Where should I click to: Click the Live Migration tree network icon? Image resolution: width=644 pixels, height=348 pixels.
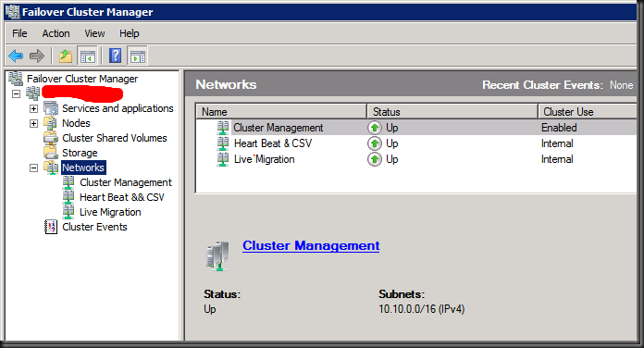click(x=68, y=212)
